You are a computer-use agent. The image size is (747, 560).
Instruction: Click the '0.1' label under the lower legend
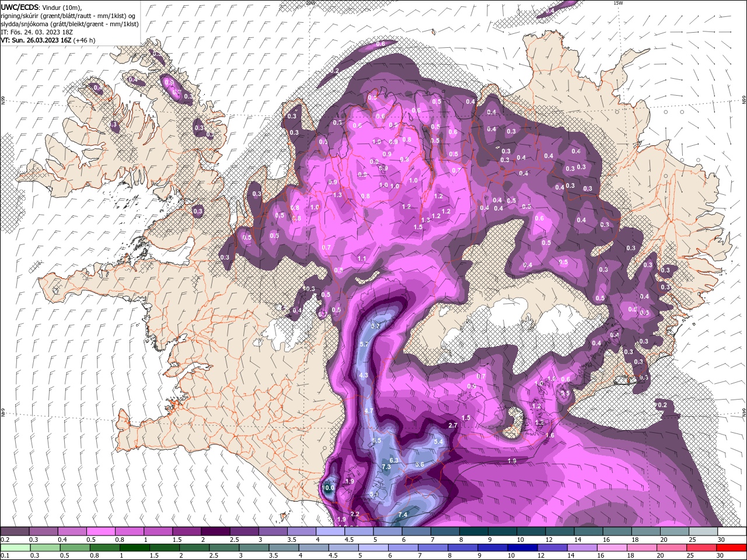(5, 556)
